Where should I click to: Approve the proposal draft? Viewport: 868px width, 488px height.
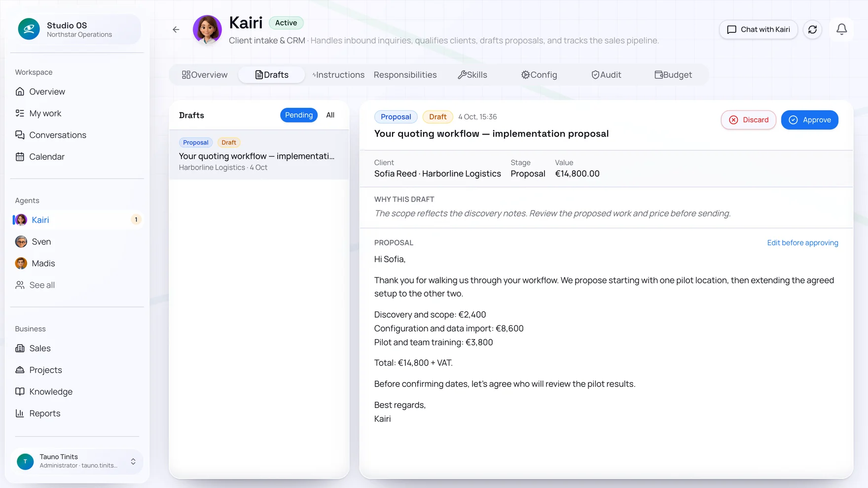[x=809, y=120]
